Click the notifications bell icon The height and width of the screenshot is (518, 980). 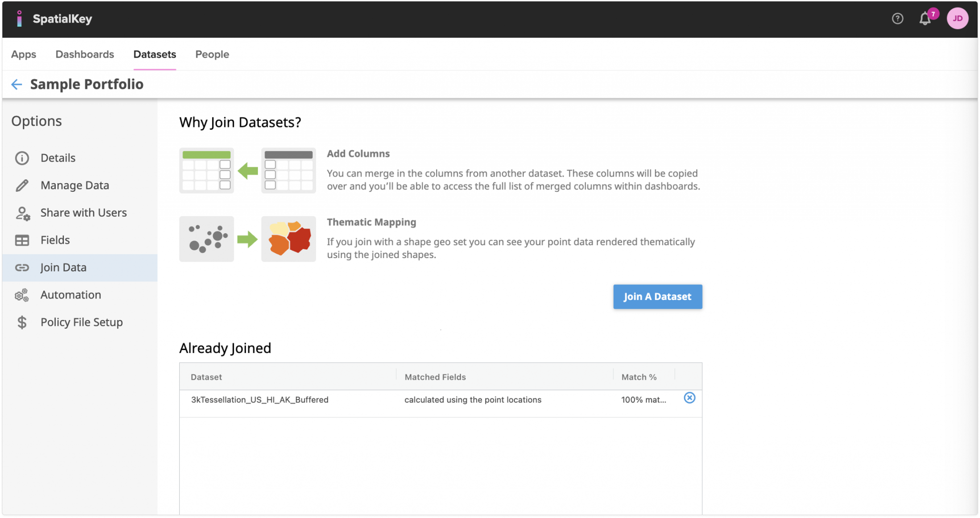tap(925, 19)
